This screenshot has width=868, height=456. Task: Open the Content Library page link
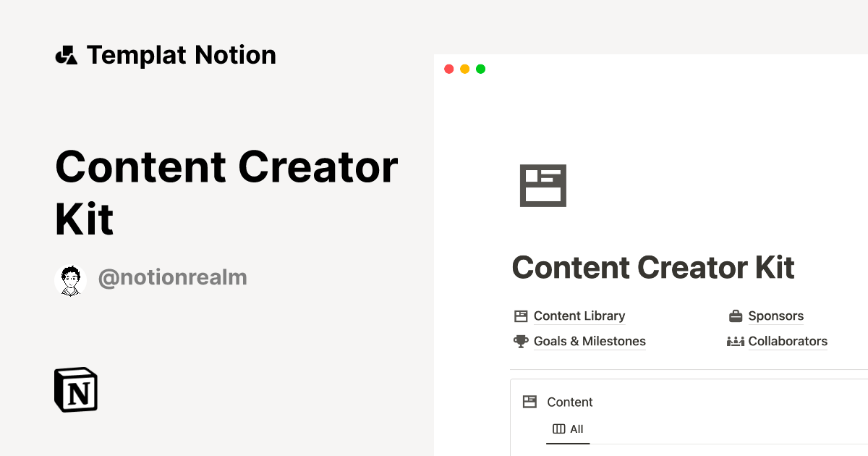pyautogui.click(x=579, y=316)
